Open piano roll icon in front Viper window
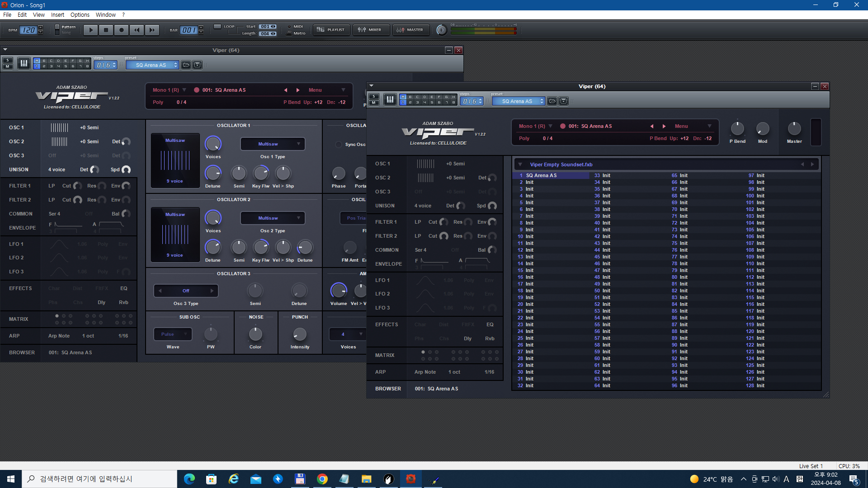This screenshot has width=868, height=488. [x=390, y=100]
